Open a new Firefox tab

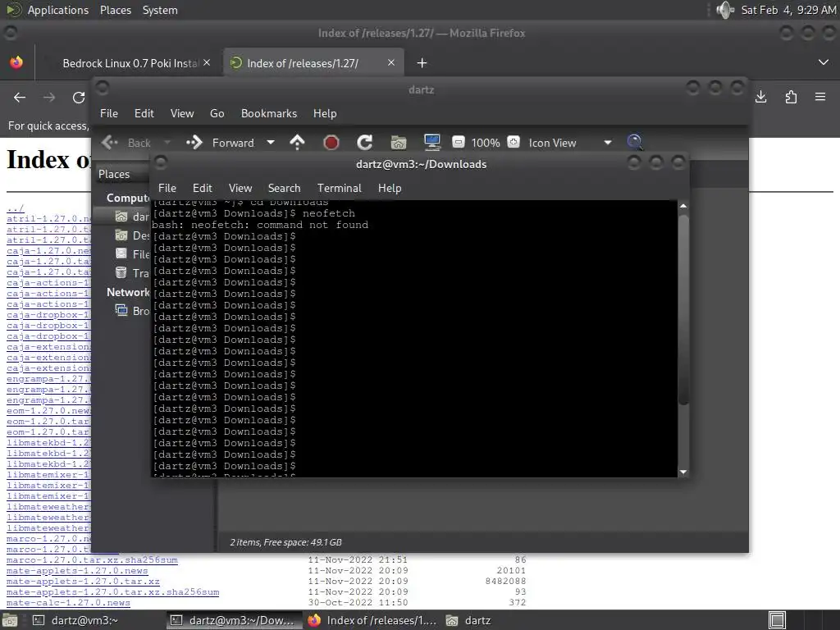[422, 63]
